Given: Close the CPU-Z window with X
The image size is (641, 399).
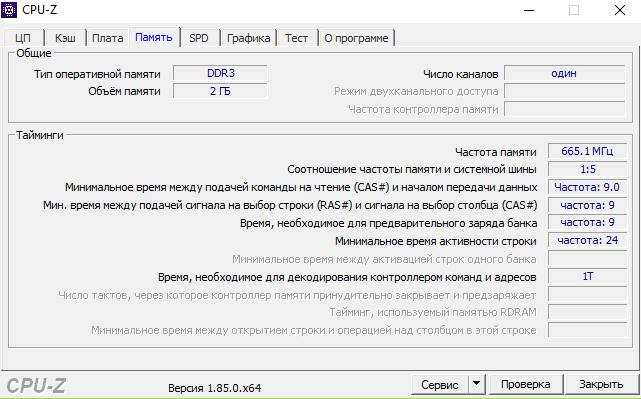Looking at the screenshot, I should click(x=620, y=10).
